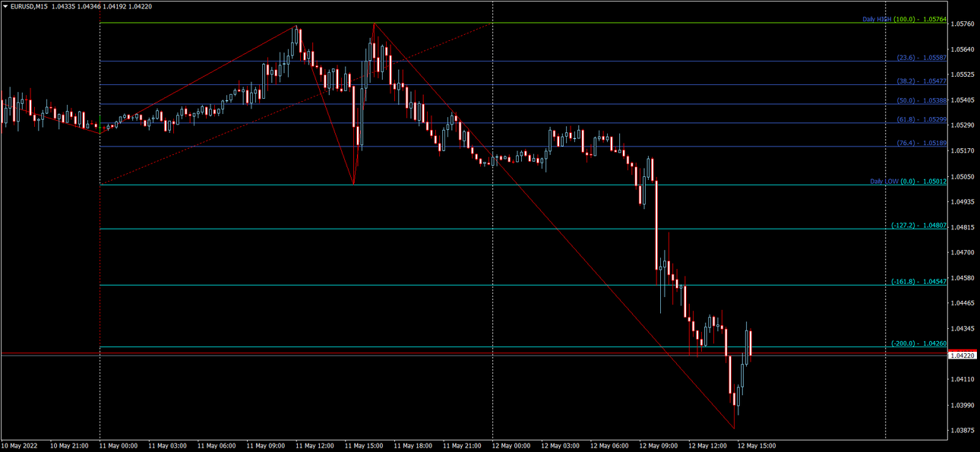Screen dimensions: 980x452
Task: Click time axis label 12 May 06:00
Action: coord(609,446)
